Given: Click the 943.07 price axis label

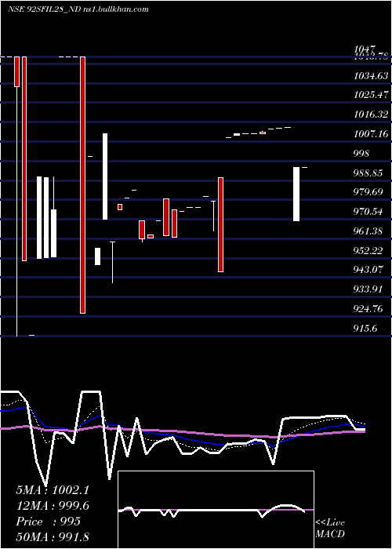Looking at the screenshot, I should coord(368,270).
